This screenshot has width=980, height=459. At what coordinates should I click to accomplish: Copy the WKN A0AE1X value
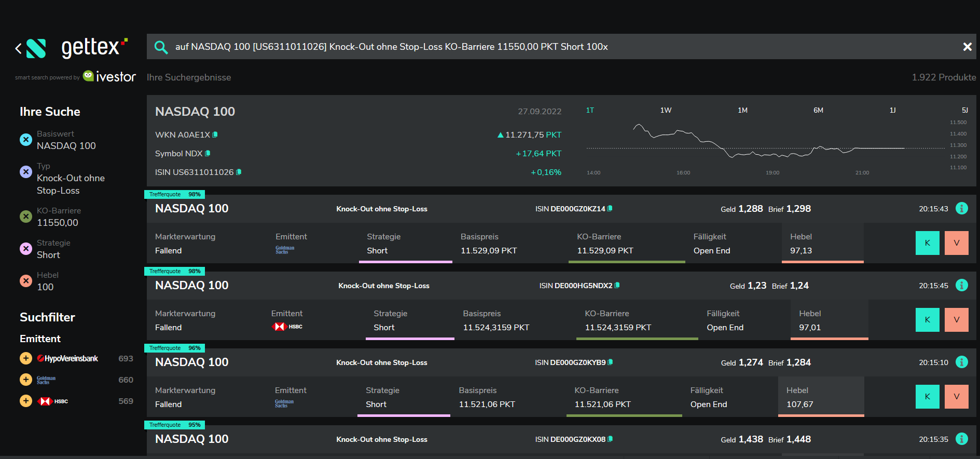(215, 134)
